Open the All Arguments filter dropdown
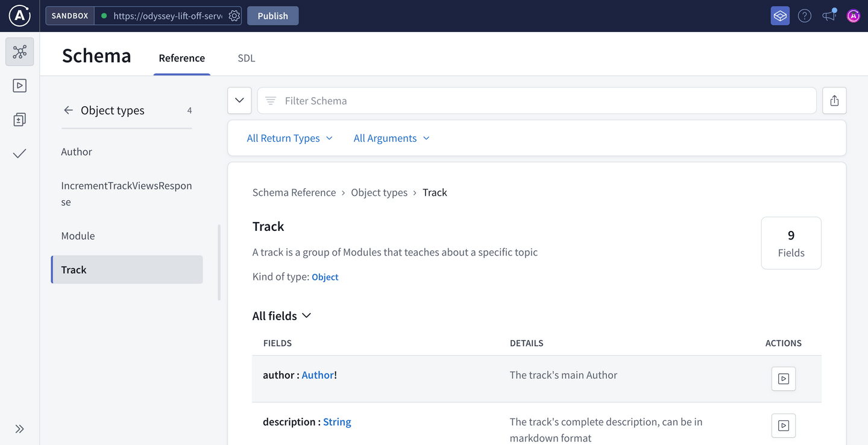Screen dimensions: 868x445 pos(391,138)
